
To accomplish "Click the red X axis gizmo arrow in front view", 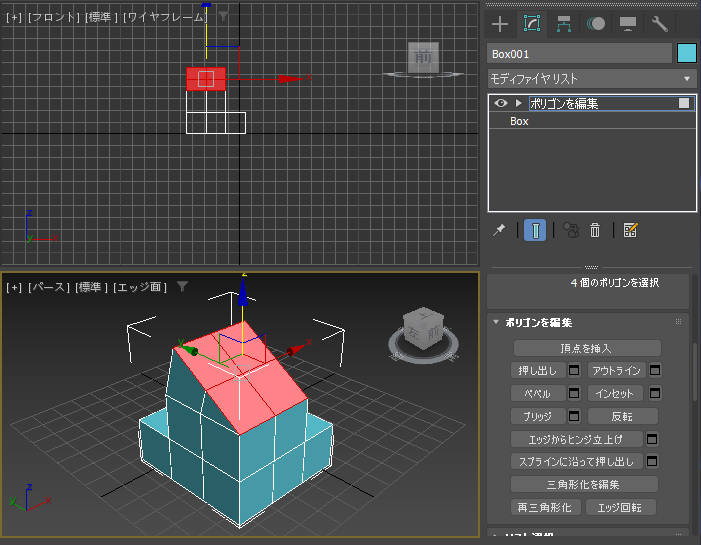I will pyautogui.click(x=291, y=79).
